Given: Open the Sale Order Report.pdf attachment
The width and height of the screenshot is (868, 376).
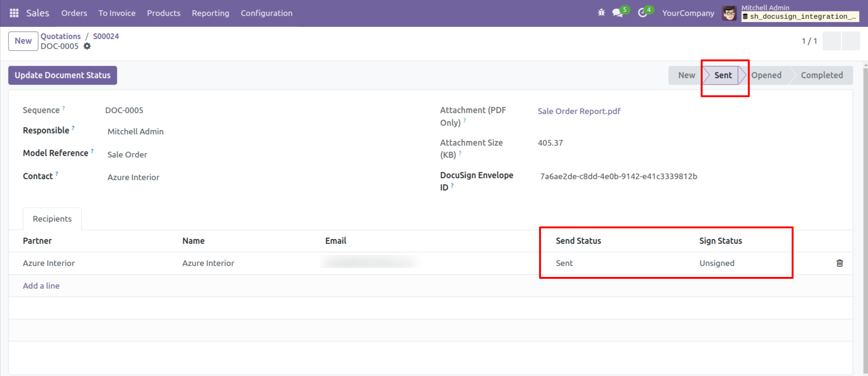Looking at the screenshot, I should 579,111.
